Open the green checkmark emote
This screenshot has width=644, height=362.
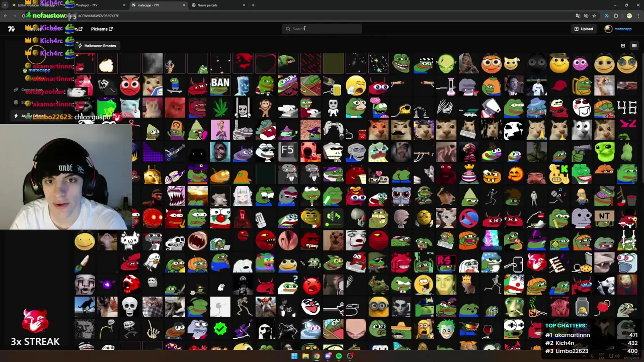tap(220, 329)
